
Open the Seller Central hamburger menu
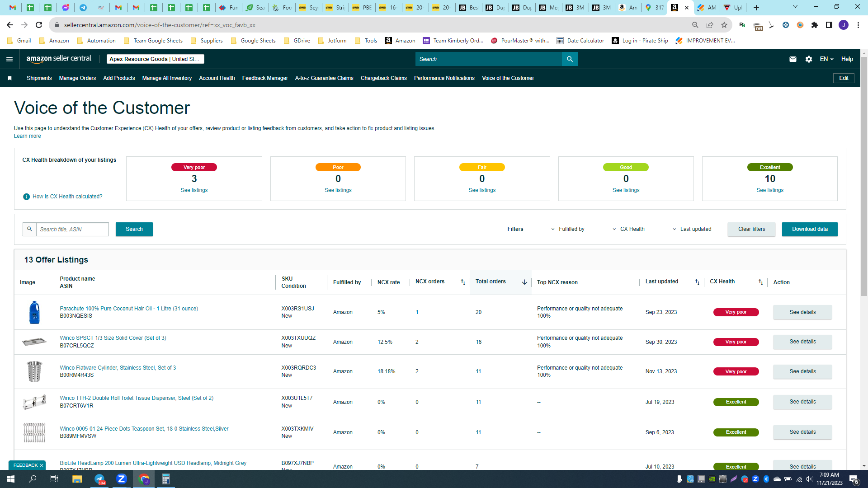[x=9, y=59]
